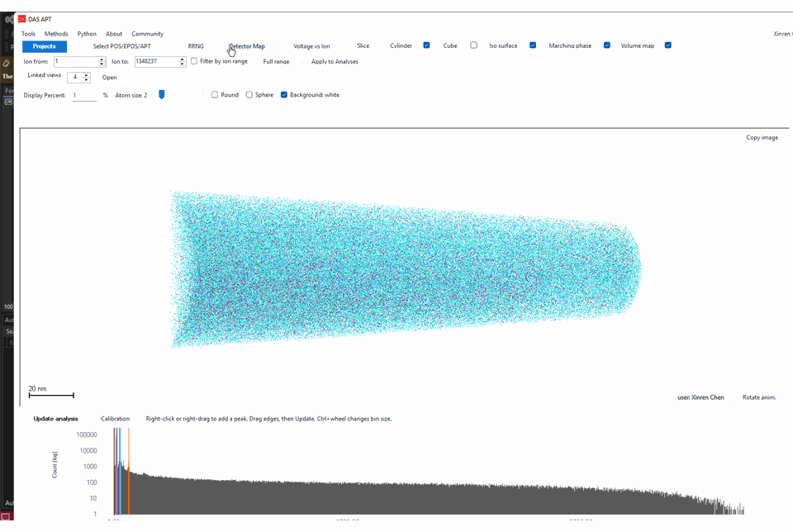Open the Methods menu

pyautogui.click(x=56, y=34)
